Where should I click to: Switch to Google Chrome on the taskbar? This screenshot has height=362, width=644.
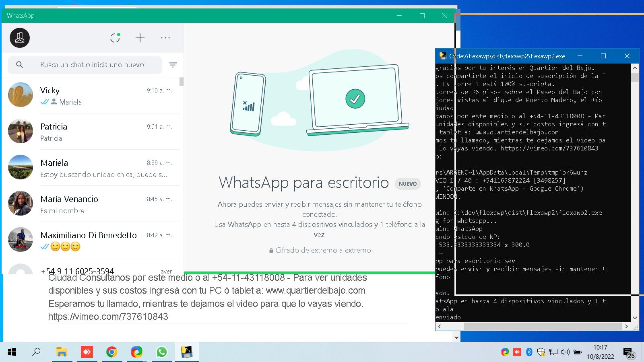111,352
